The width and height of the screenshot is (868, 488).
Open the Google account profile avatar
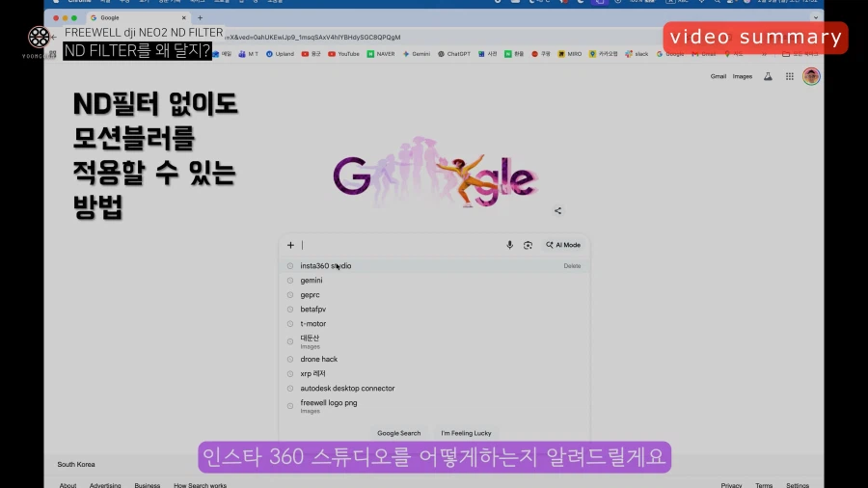811,76
